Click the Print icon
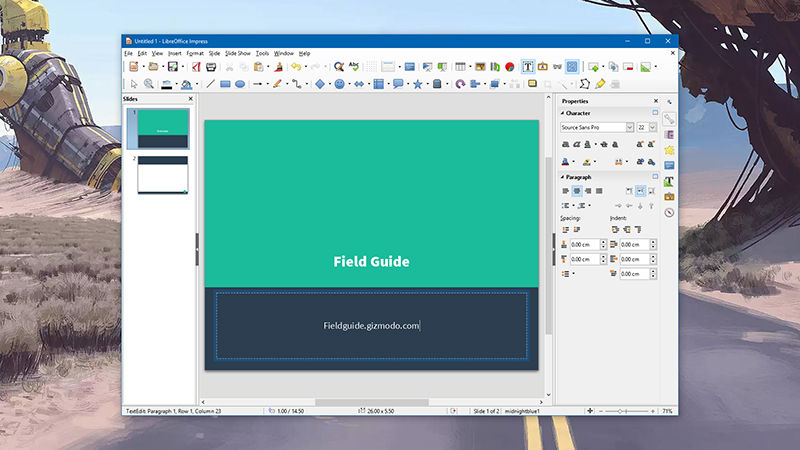This screenshot has height=450, width=800. click(x=211, y=67)
